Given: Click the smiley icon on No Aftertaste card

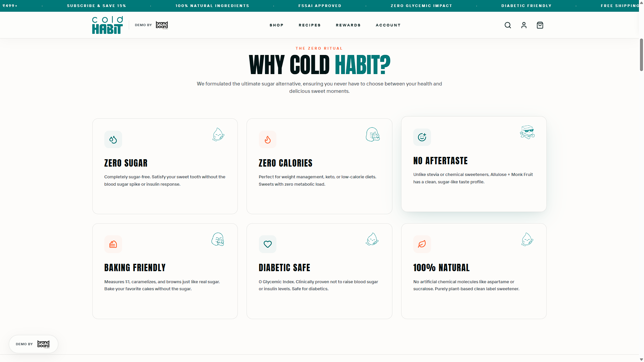Looking at the screenshot, I should click(x=422, y=137).
